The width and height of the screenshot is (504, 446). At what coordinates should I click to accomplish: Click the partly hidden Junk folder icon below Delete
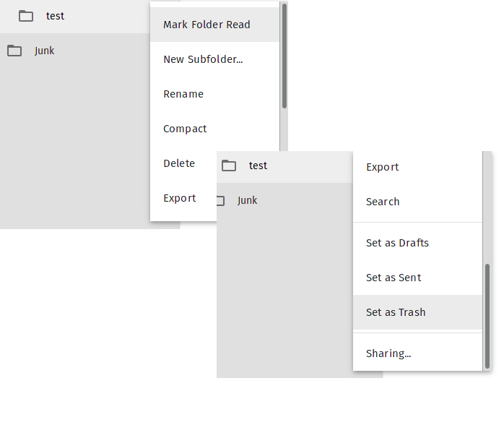pos(220,200)
